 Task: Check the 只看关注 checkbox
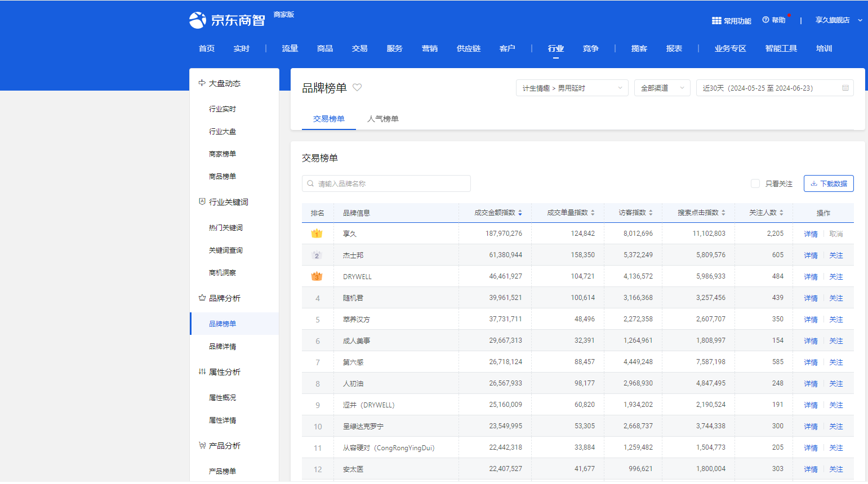[755, 183]
